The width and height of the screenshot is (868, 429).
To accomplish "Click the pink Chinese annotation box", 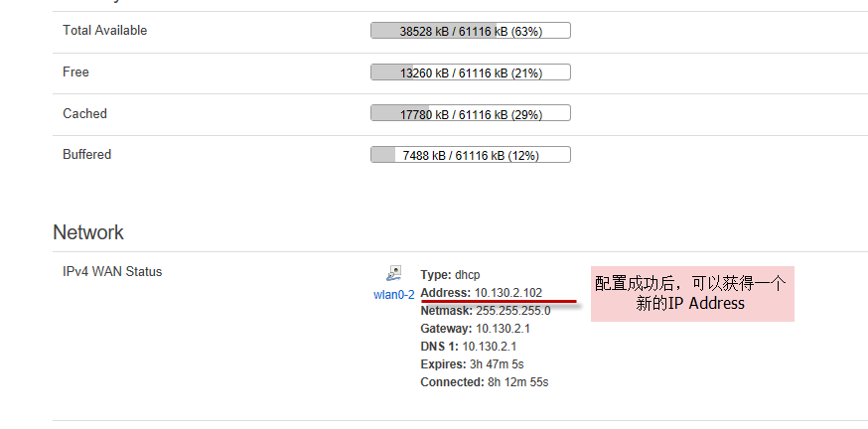I will tap(692, 294).
